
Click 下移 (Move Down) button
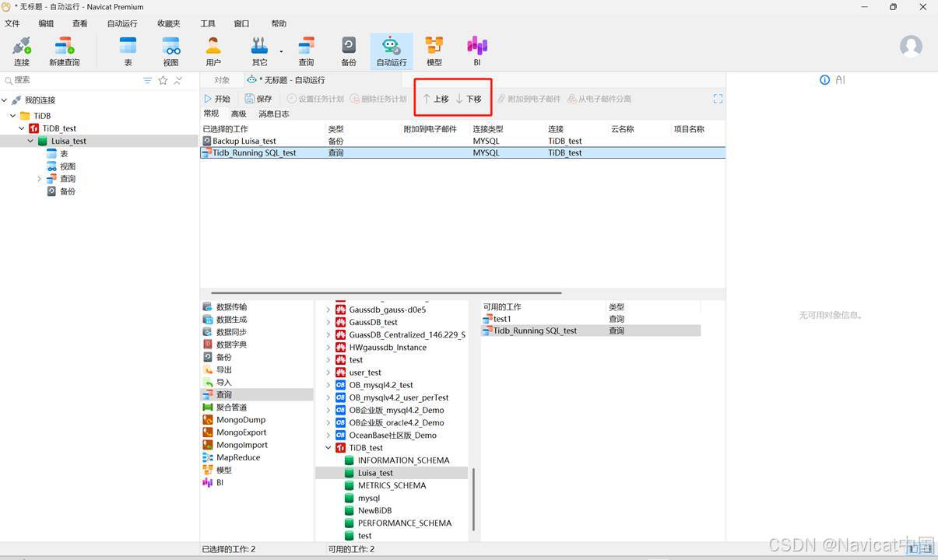[469, 99]
